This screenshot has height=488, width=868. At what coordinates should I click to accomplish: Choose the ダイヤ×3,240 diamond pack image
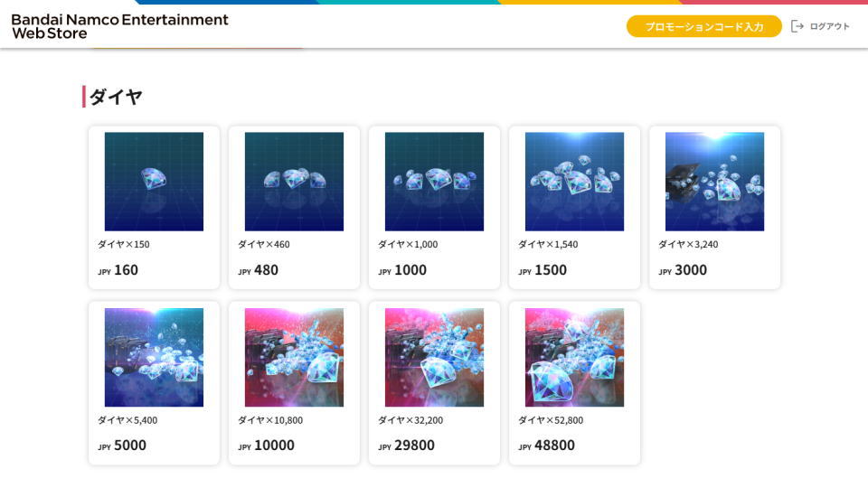point(714,182)
